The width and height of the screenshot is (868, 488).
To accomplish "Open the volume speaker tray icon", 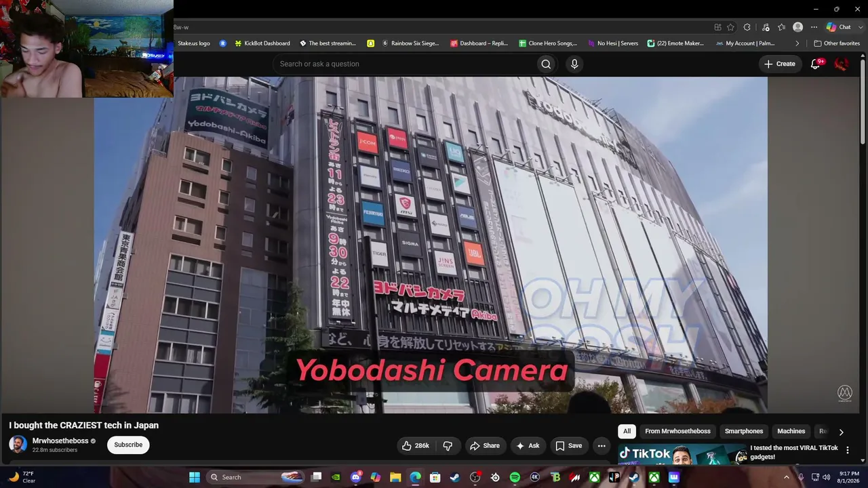I will point(826,477).
